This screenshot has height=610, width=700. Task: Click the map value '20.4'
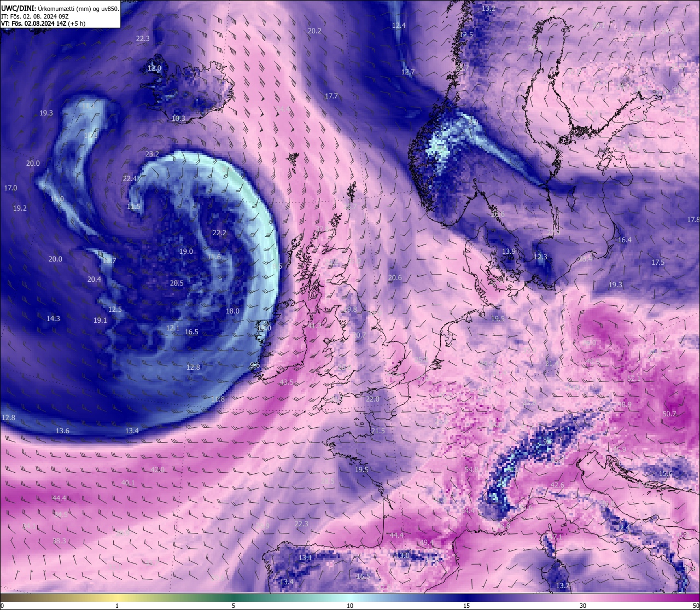point(94,280)
